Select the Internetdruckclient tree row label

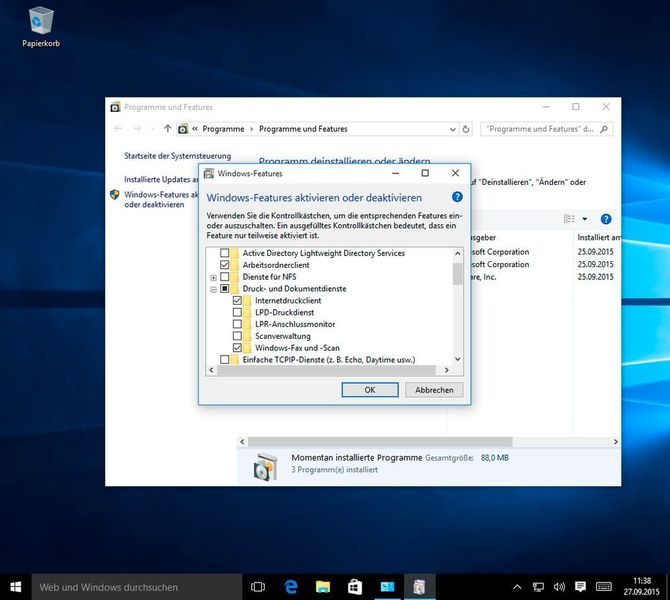click(x=288, y=300)
